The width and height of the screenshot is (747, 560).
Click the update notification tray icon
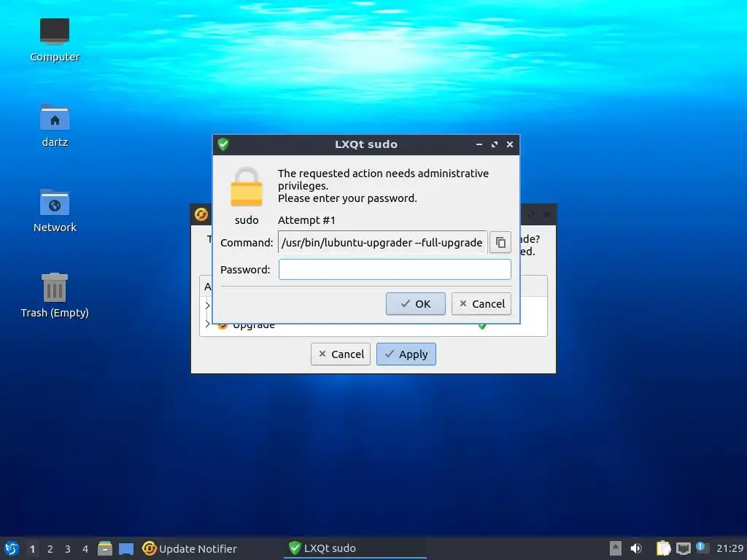pyautogui.click(x=702, y=548)
